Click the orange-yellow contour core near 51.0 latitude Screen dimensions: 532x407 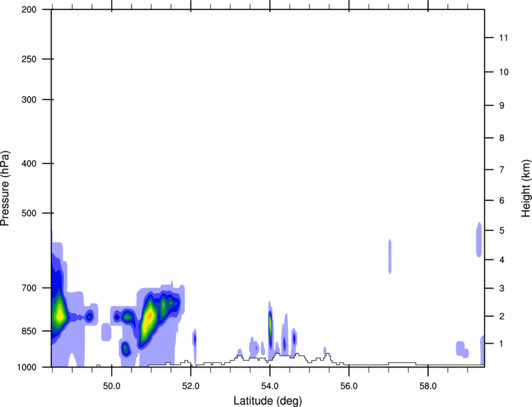[x=148, y=316]
